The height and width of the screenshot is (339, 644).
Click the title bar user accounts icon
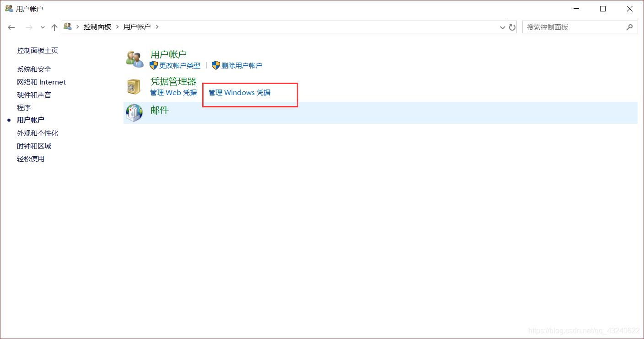[x=9, y=8]
